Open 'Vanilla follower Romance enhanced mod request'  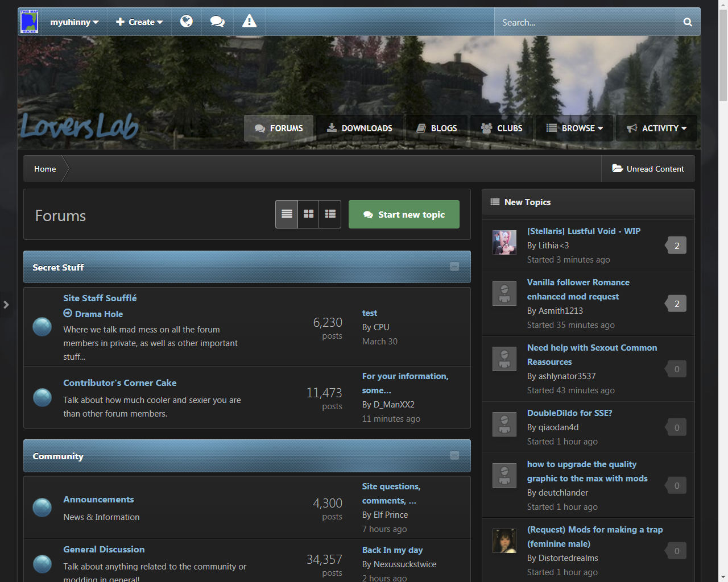(x=578, y=289)
